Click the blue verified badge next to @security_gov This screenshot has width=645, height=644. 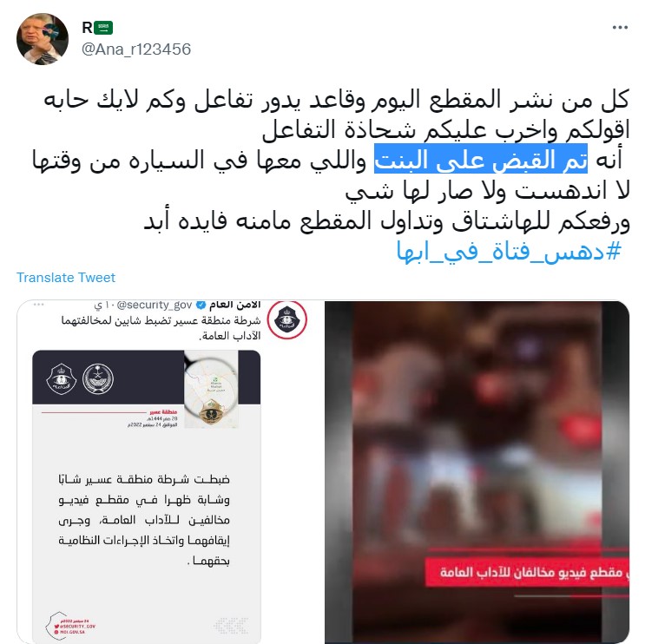pos(201,306)
